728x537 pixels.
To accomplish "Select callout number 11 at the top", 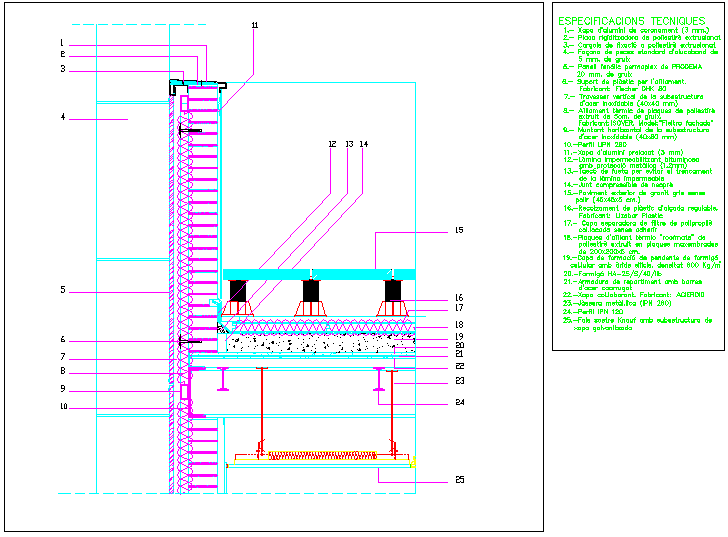I will tap(254, 25).
